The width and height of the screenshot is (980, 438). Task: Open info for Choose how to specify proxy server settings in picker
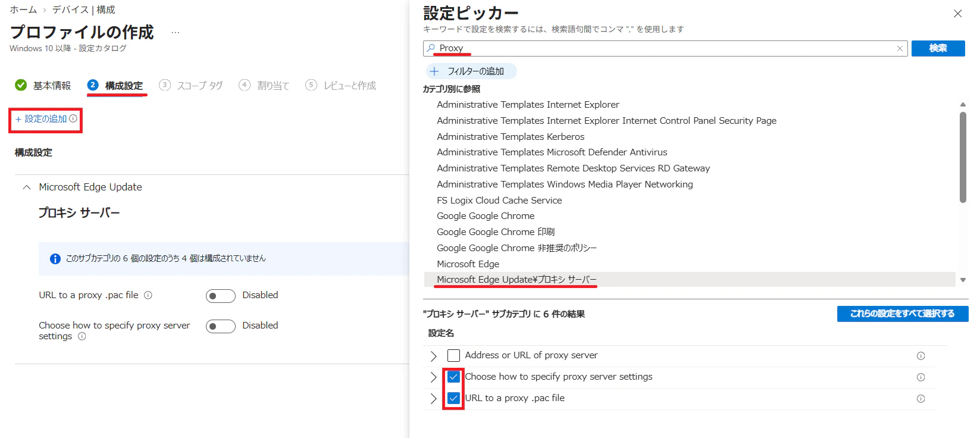(x=920, y=377)
